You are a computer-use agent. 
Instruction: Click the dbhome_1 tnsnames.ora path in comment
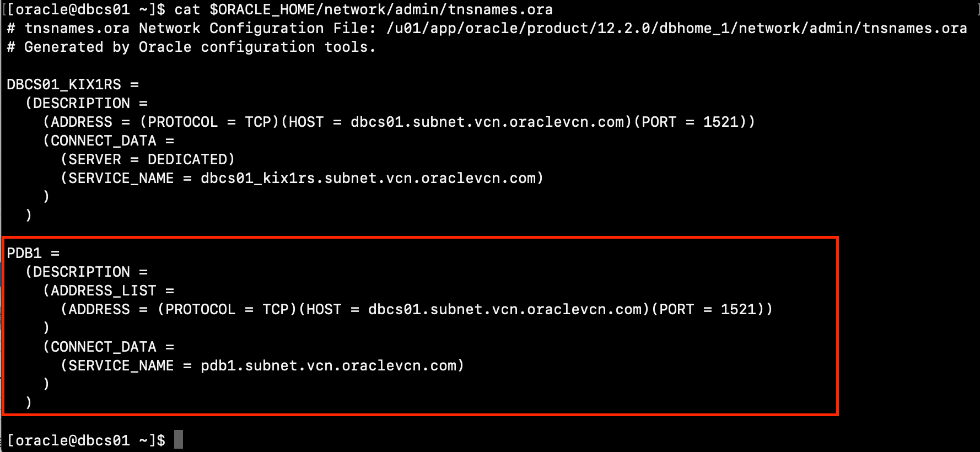(x=676, y=28)
